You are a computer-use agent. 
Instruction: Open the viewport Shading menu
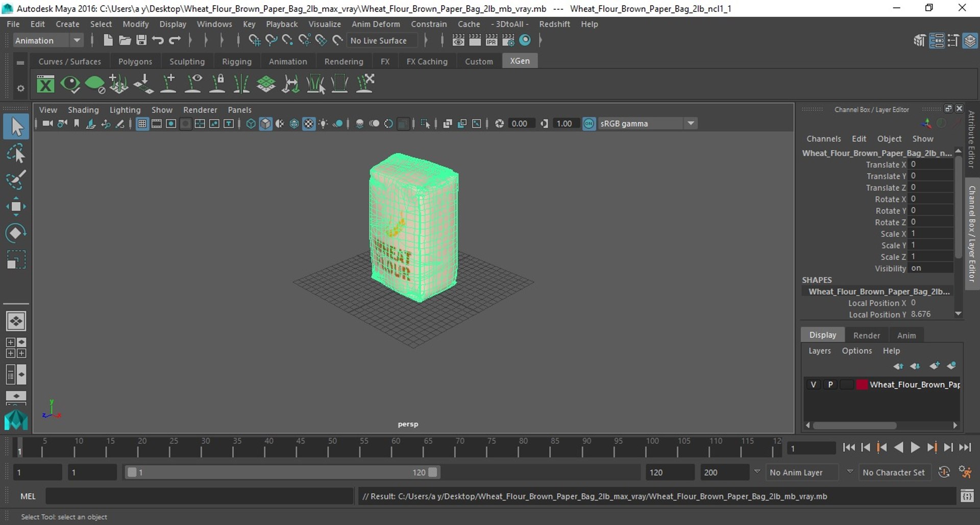point(83,110)
